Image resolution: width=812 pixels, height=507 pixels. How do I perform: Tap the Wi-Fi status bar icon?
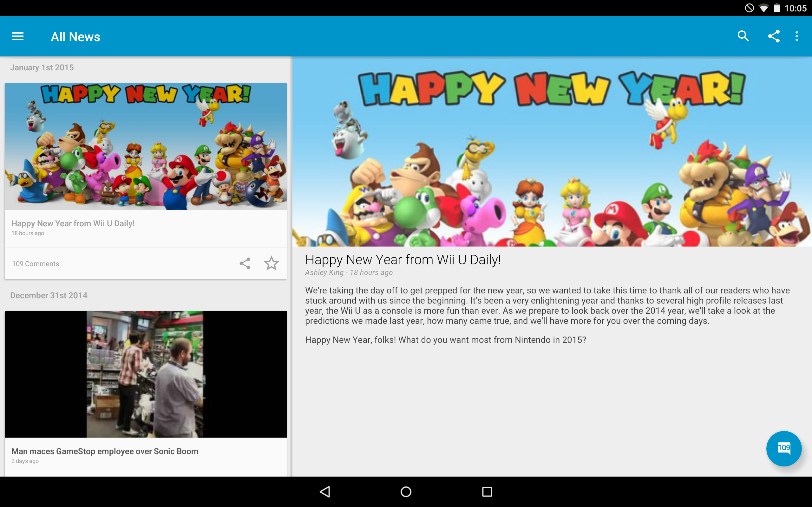point(764,8)
